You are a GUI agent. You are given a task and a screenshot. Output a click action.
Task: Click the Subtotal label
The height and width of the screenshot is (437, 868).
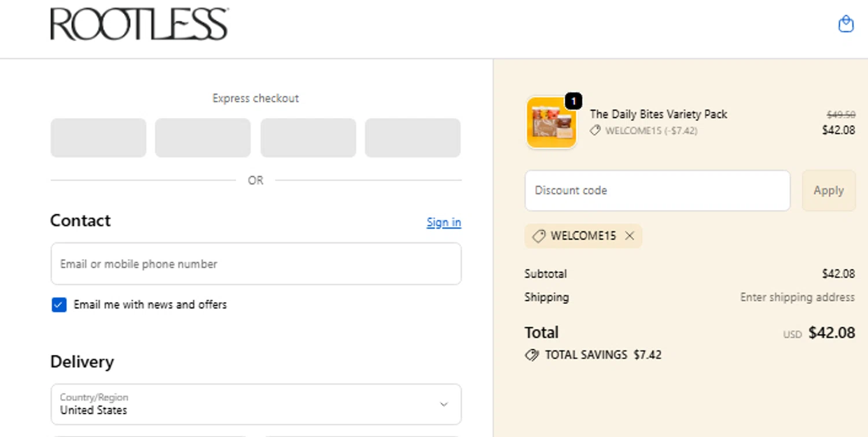pos(546,274)
